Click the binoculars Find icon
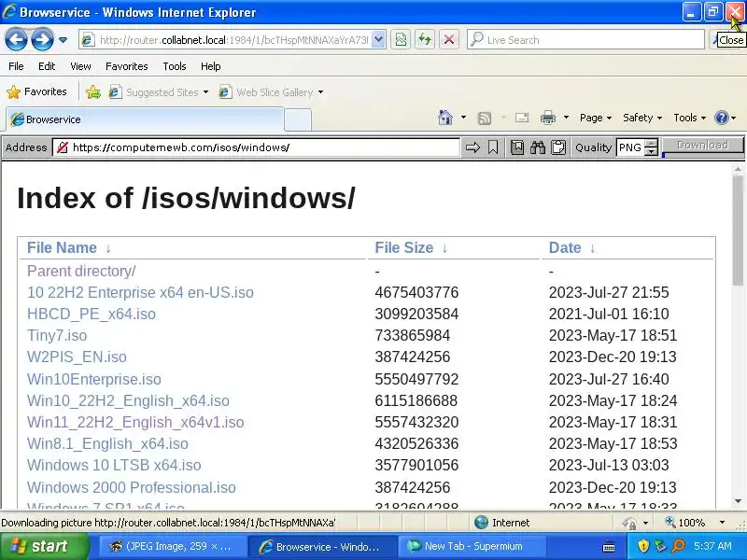The width and height of the screenshot is (747, 560). pyautogui.click(x=538, y=147)
